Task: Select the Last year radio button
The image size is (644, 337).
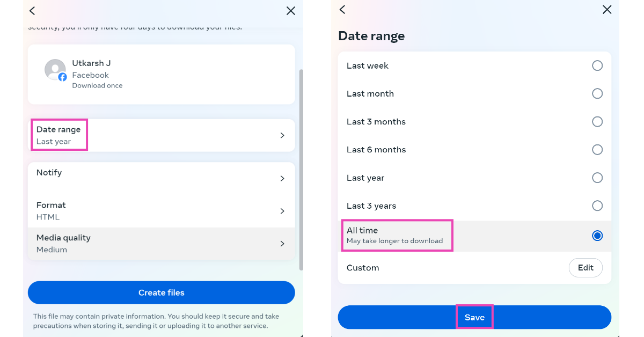Action: [597, 178]
